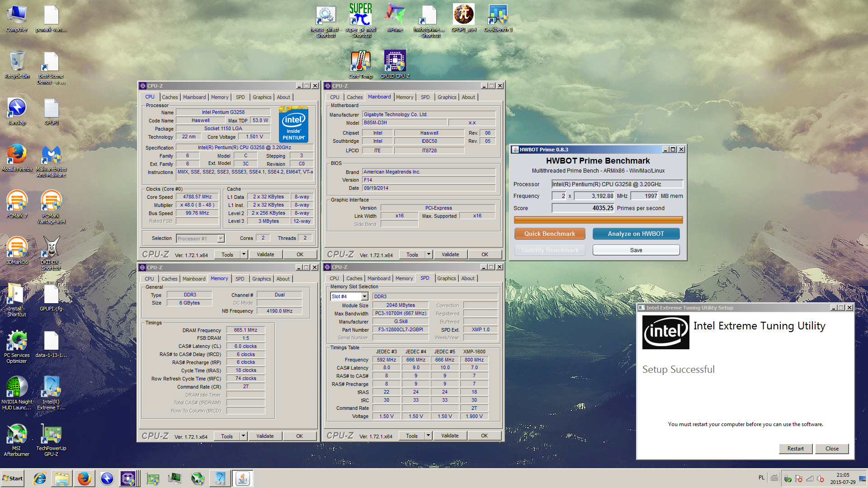The width and height of the screenshot is (868, 488).
Task: Launch 3DMark06 from the desktop
Action: click(17, 251)
